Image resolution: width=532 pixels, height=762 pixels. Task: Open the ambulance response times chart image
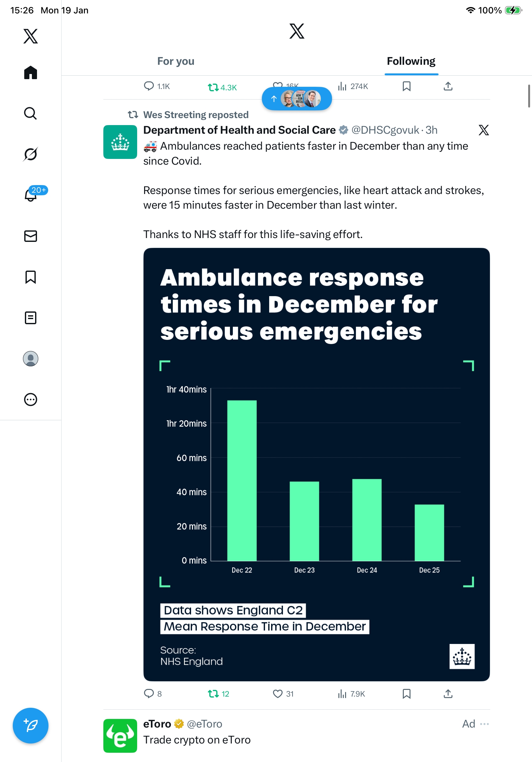[316, 465]
